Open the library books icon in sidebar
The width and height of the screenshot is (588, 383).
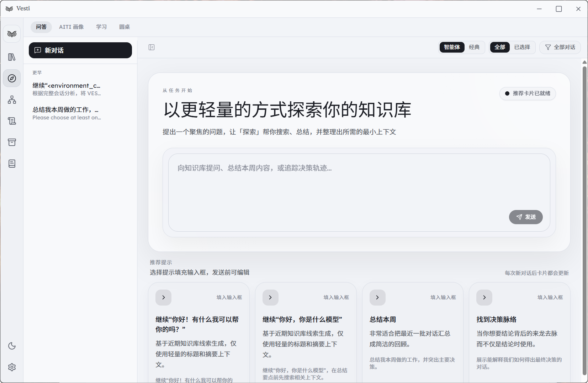(12, 57)
